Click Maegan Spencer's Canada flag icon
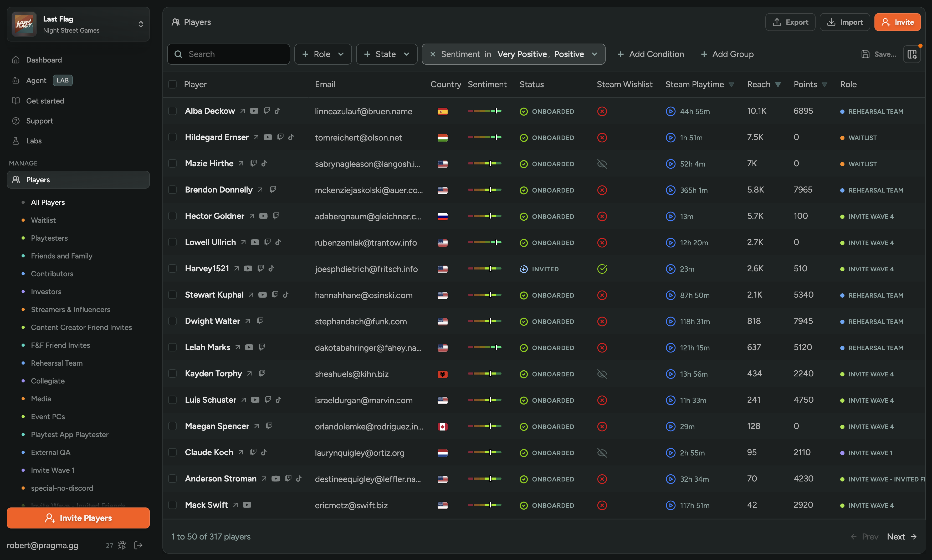The height and width of the screenshot is (560, 932). pyautogui.click(x=442, y=426)
